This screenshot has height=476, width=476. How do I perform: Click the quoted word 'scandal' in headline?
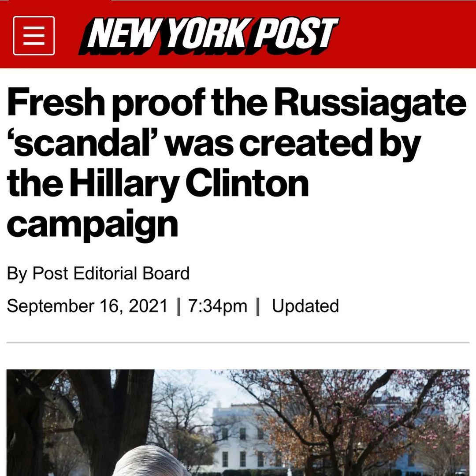[82, 143]
